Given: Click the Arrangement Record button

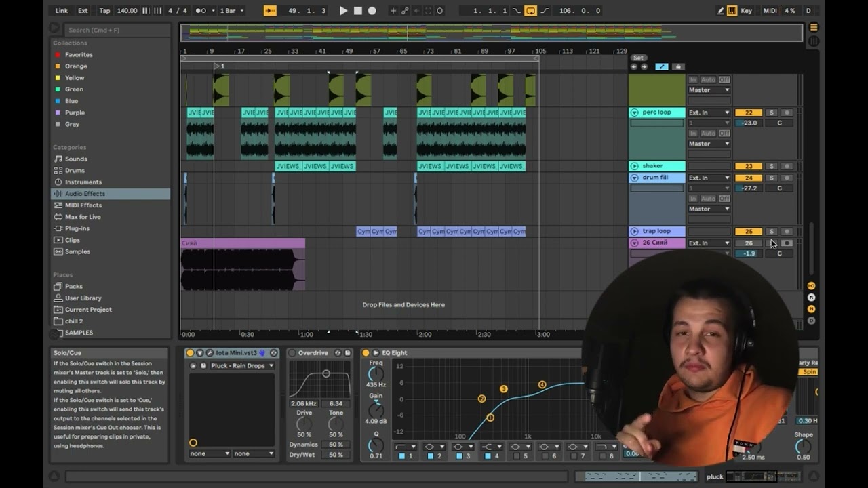Looking at the screenshot, I should pos(372,11).
